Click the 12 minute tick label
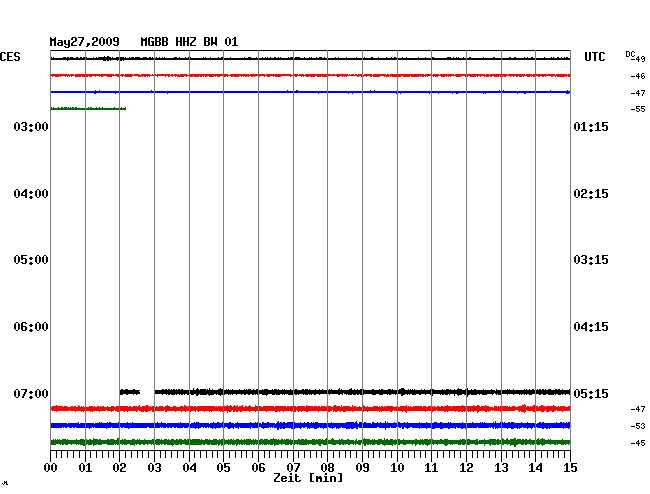Image resolution: width=650 pixels, height=494 pixels. tap(466, 468)
